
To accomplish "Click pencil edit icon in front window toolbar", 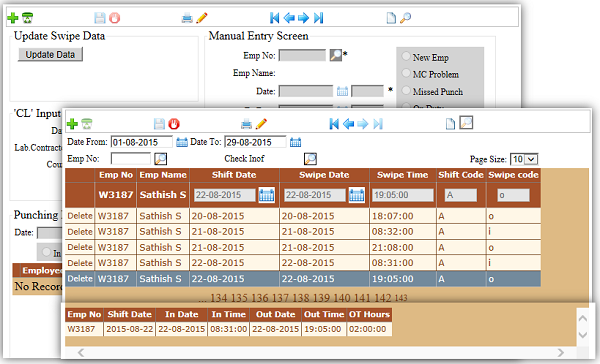I will tap(261, 124).
